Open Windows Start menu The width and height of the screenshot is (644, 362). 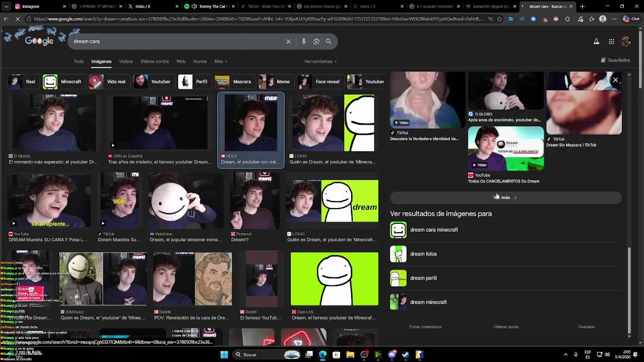[x=224, y=354]
